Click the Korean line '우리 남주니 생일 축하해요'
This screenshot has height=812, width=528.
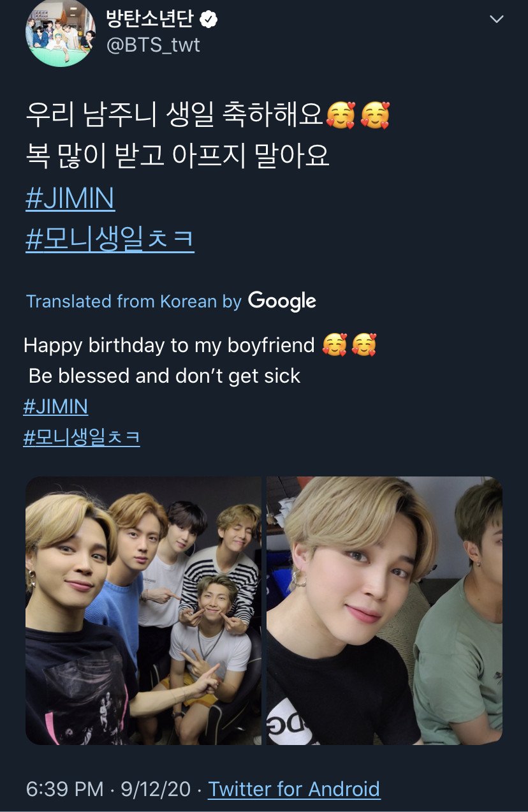tap(175, 116)
